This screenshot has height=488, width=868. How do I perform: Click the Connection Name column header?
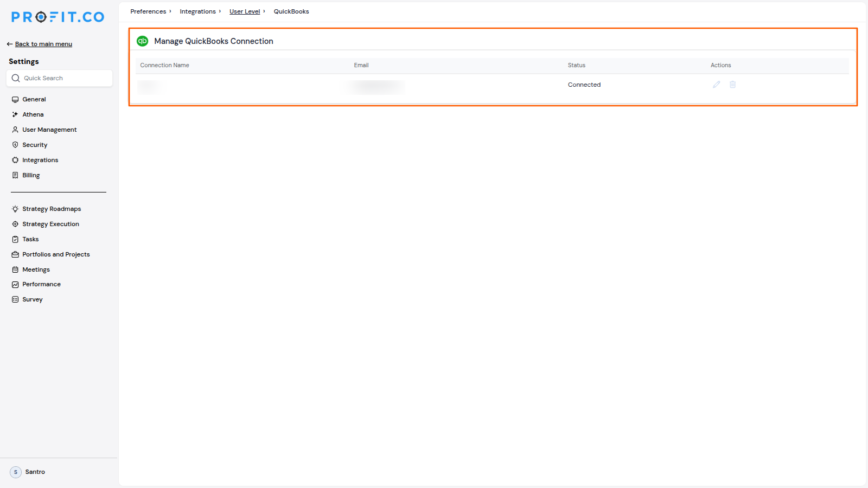pyautogui.click(x=164, y=65)
